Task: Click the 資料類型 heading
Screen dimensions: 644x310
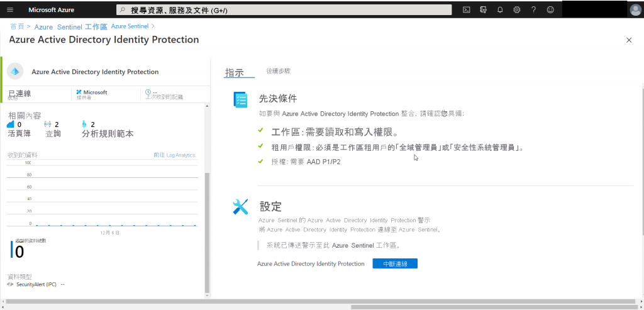Action: [x=19, y=276]
